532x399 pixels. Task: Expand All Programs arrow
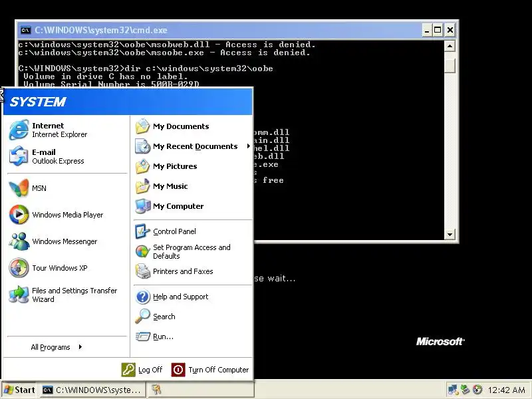[80, 346]
